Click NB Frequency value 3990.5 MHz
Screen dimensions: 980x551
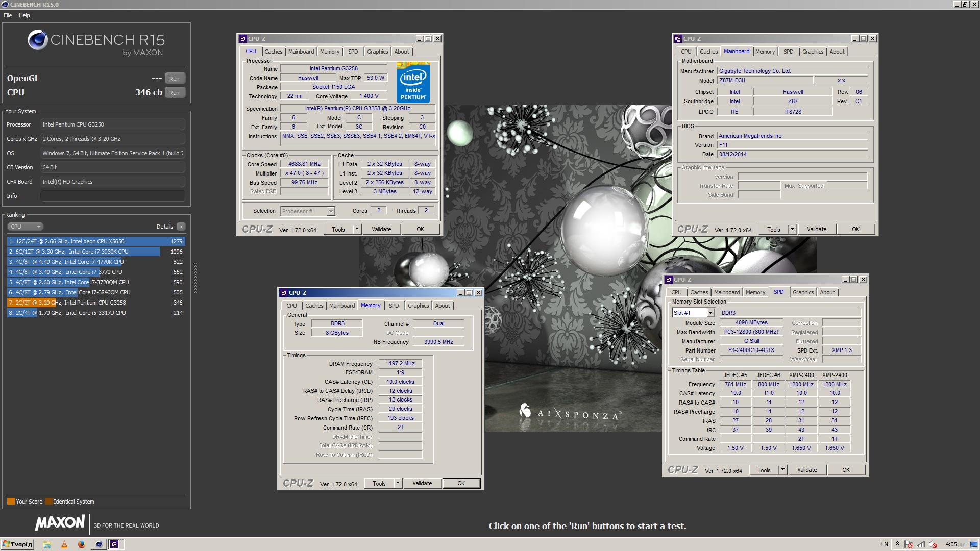pyautogui.click(x=438, y=342)
